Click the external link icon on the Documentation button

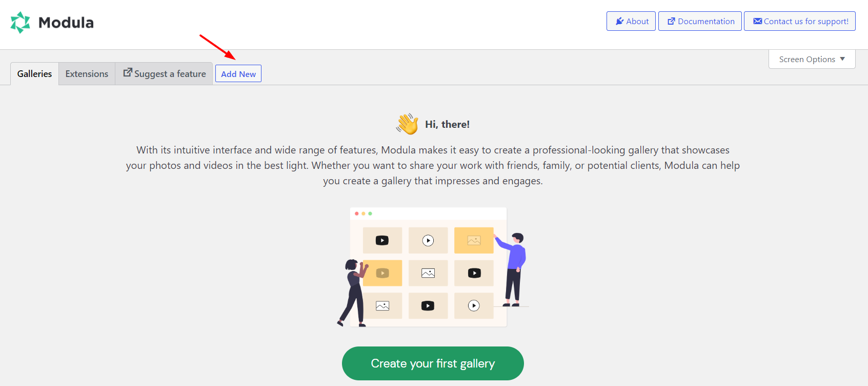[671, 21]
